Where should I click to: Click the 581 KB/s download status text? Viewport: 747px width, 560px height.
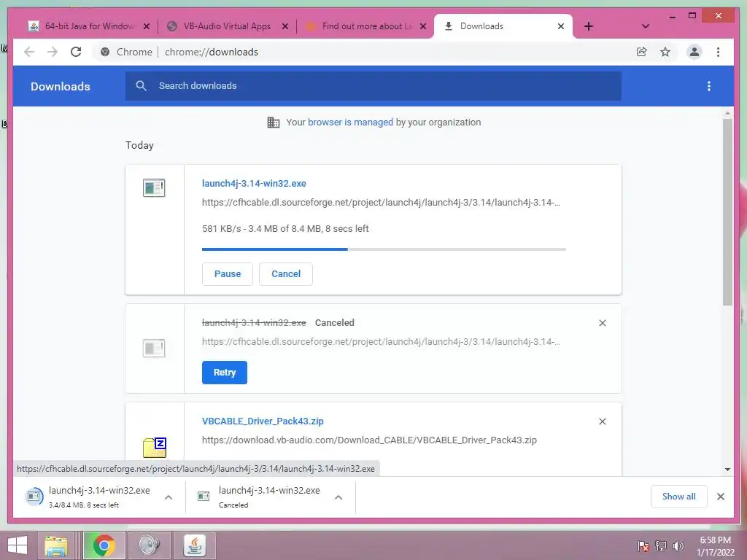[285, 228]
